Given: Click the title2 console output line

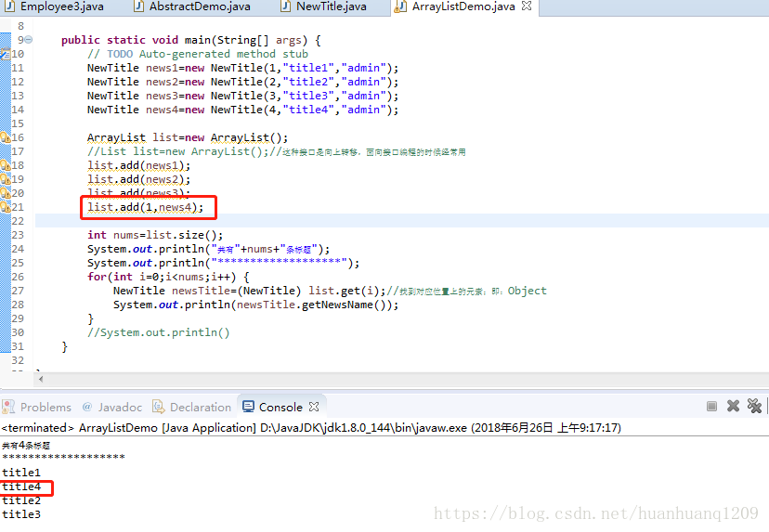Looking at the screenshot, I should pos(21,500).
